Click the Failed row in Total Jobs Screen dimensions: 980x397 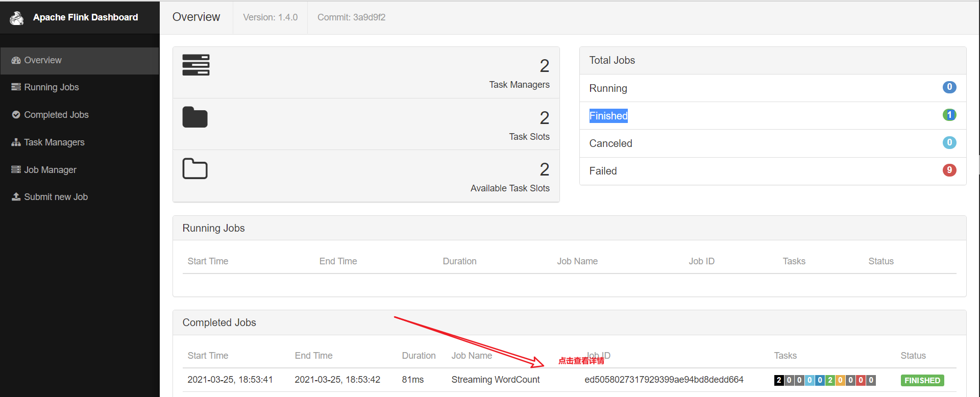click(773, 171)
